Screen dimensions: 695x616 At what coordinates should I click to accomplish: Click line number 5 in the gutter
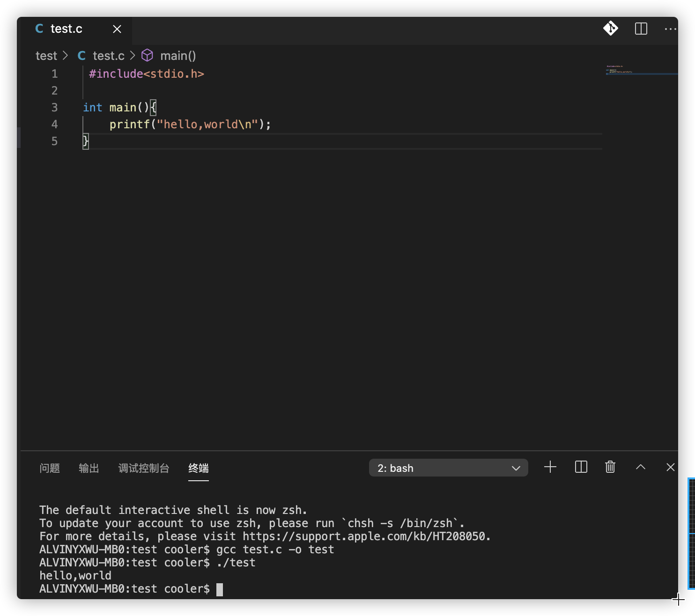[55, 141]
